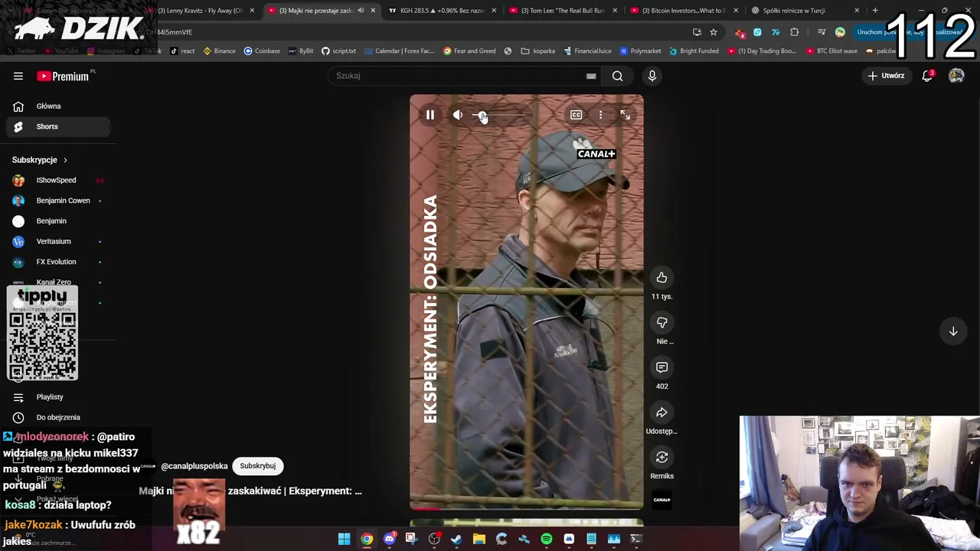980x551 pixels.
Task: Select Shorts in the sidebar
Action: 57,126
